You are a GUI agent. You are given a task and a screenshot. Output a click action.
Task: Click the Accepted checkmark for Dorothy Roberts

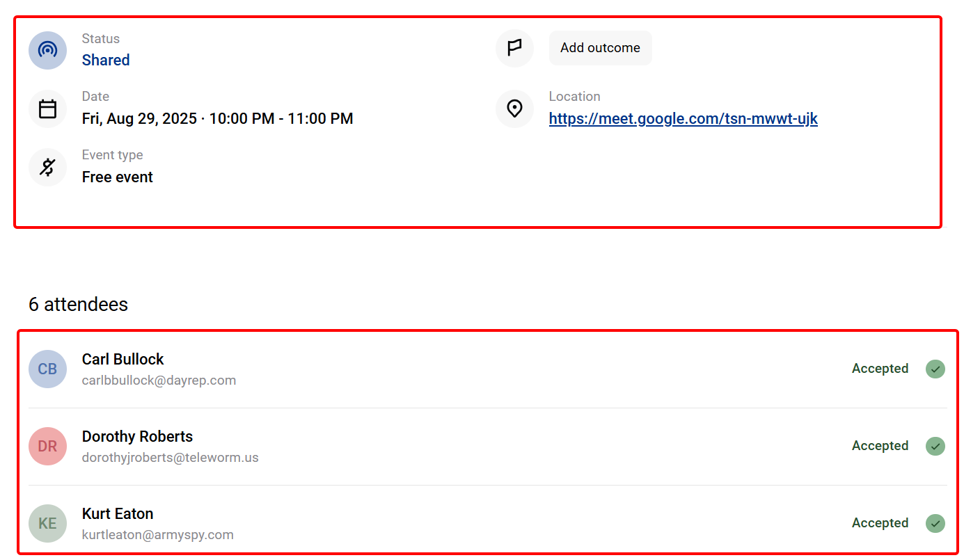point(935,446)
